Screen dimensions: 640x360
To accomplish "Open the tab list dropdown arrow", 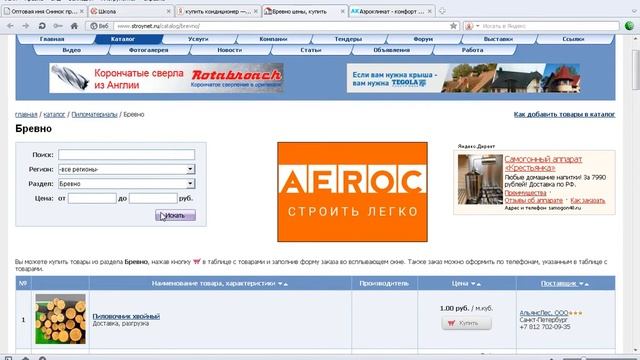I will 634,11.
